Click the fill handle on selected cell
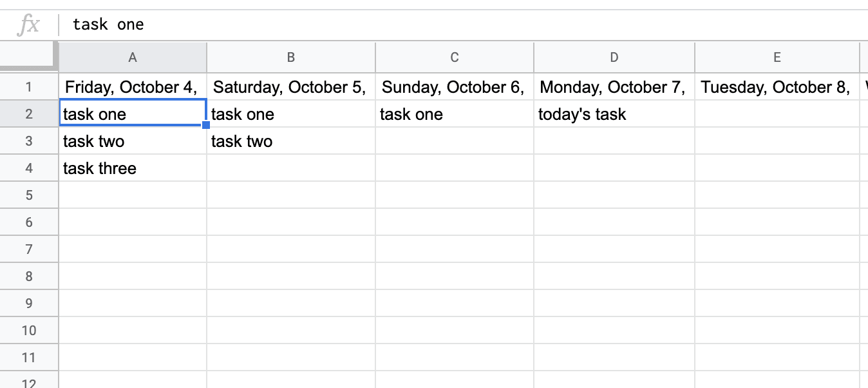 (x=206, y=126)
